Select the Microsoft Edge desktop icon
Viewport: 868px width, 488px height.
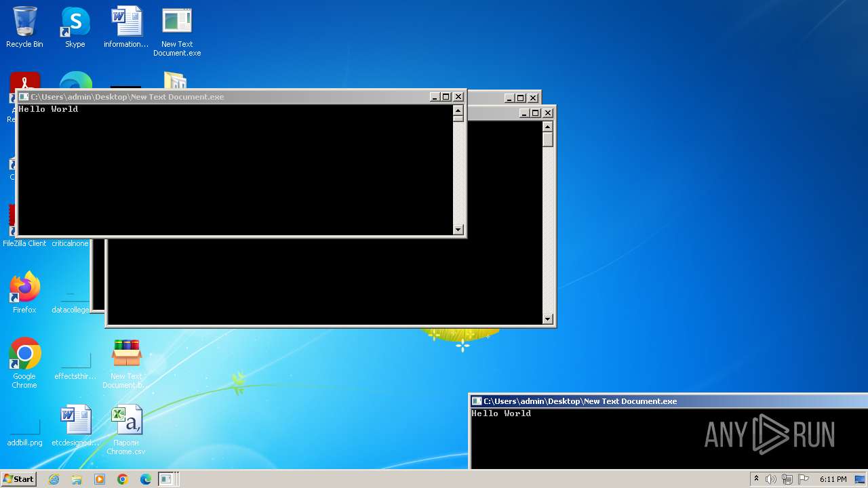point(75,81)
